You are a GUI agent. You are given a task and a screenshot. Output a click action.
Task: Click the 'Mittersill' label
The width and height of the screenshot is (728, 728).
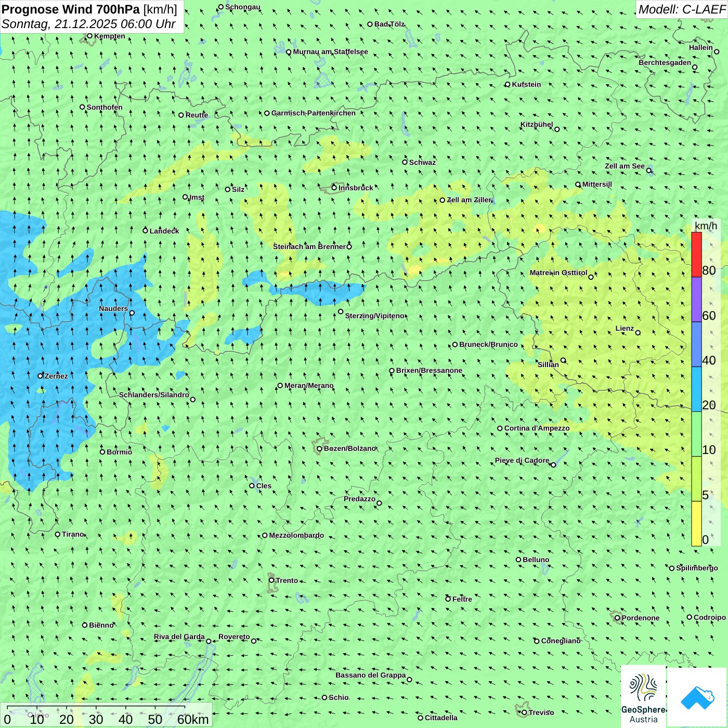coord(597,184)
